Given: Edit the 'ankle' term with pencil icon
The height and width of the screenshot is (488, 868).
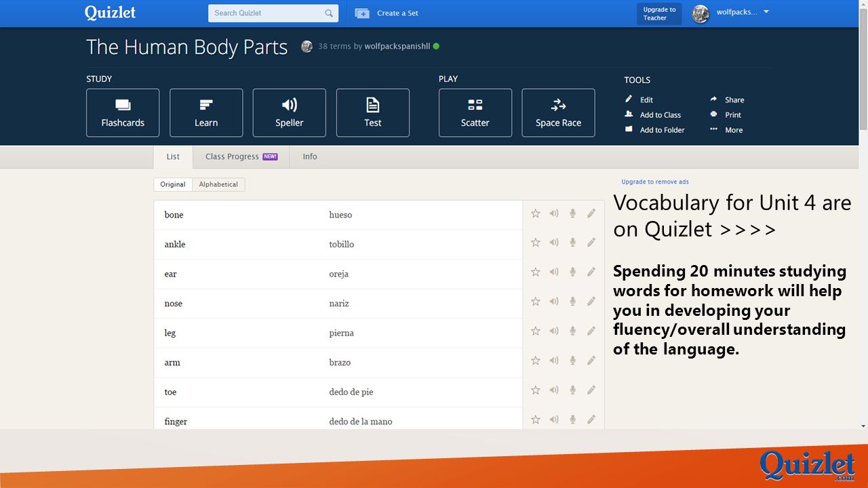Looking at the screenshot, I should click(591, 243).
